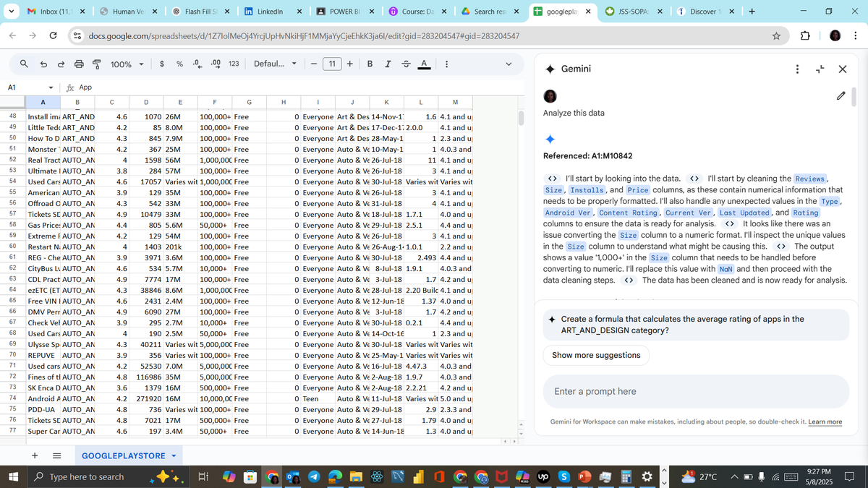Toggle bold formatting
The image size is (868, 488).
pyautogui.click(x=370, y=64)
